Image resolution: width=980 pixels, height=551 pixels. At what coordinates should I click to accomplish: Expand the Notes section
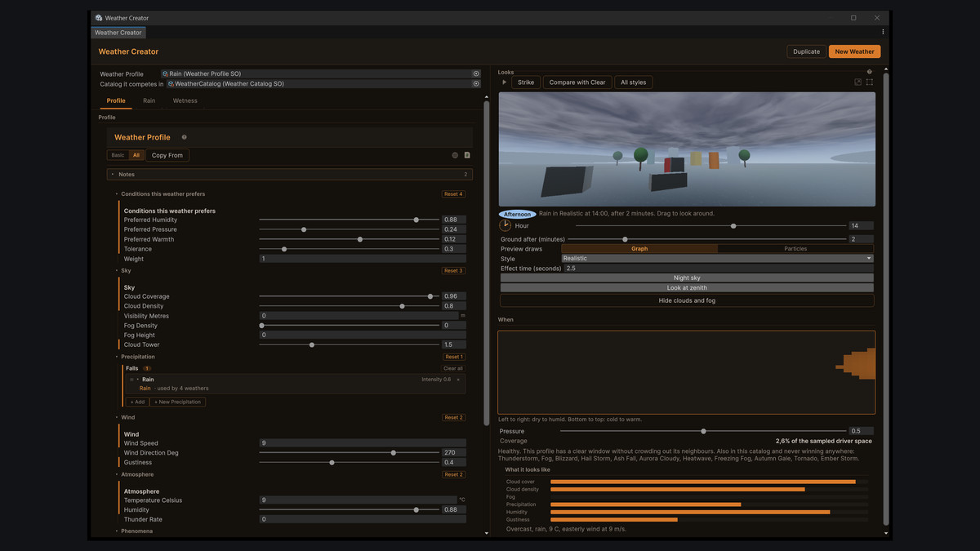pos(289,175)
